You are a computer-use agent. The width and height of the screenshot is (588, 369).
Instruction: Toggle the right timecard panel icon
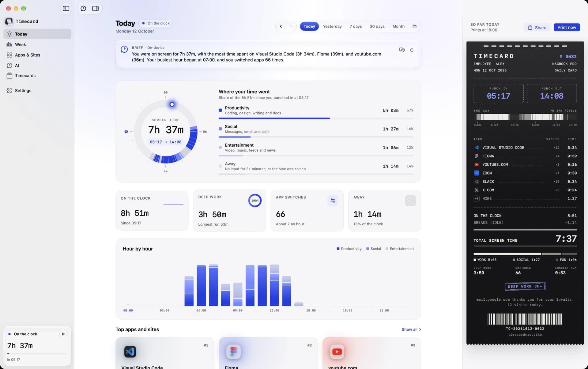pyautogui.click(x=95, y=9)
